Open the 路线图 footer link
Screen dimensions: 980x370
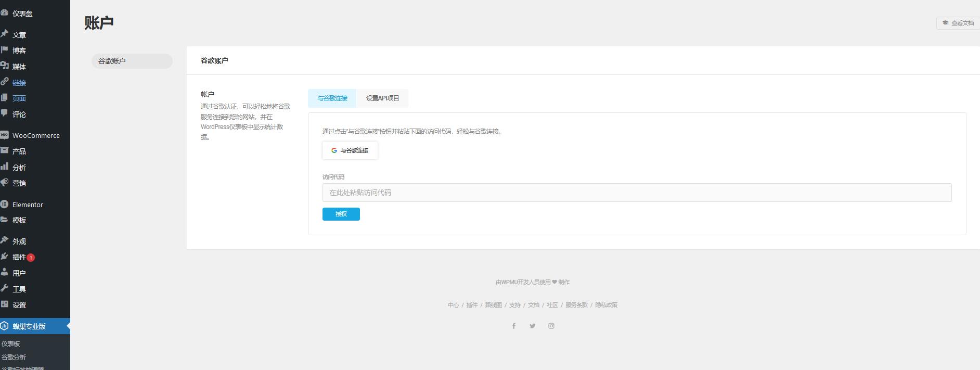pos(494,305)
